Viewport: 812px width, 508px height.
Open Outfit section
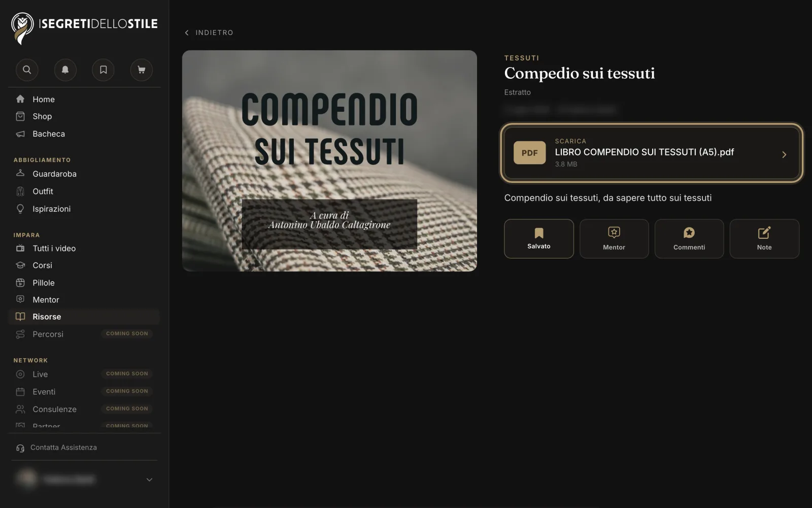[84, 191]
